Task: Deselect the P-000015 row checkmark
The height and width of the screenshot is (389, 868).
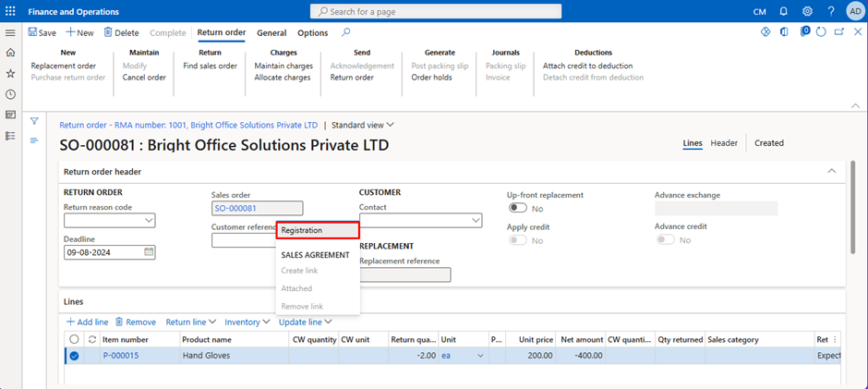Action: (75, 356)
